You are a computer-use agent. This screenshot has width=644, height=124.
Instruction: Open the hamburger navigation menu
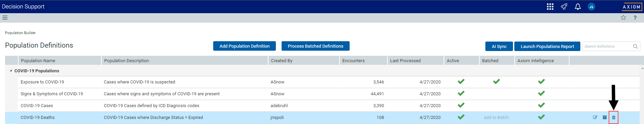(x=5, y=18)
